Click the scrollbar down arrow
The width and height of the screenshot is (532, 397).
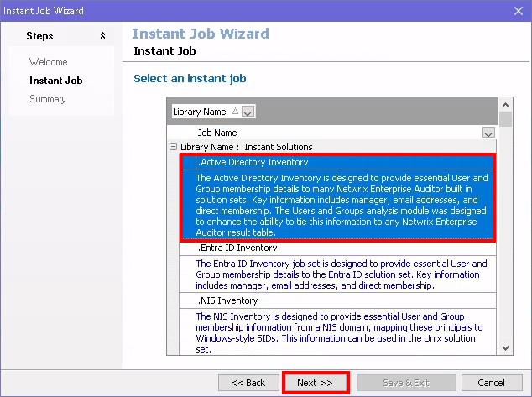pos(506,348)
